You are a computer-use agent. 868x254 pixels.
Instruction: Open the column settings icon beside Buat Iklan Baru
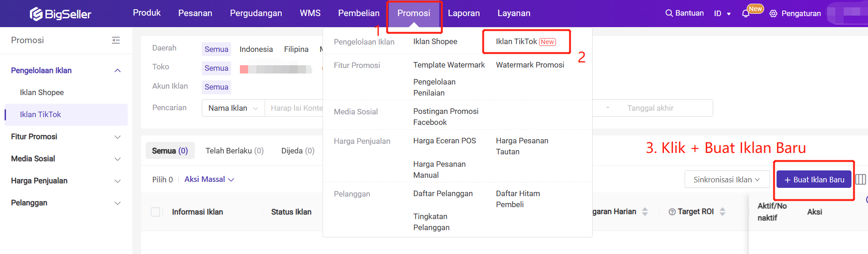click(861, 179)
